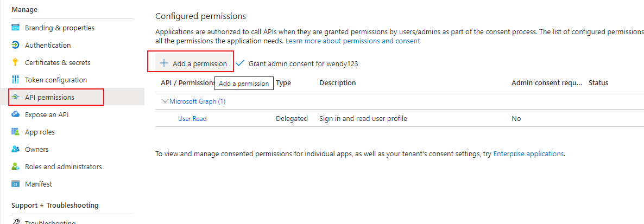
Task: Click the Branding & properties icon
Action: click(16, 28)
